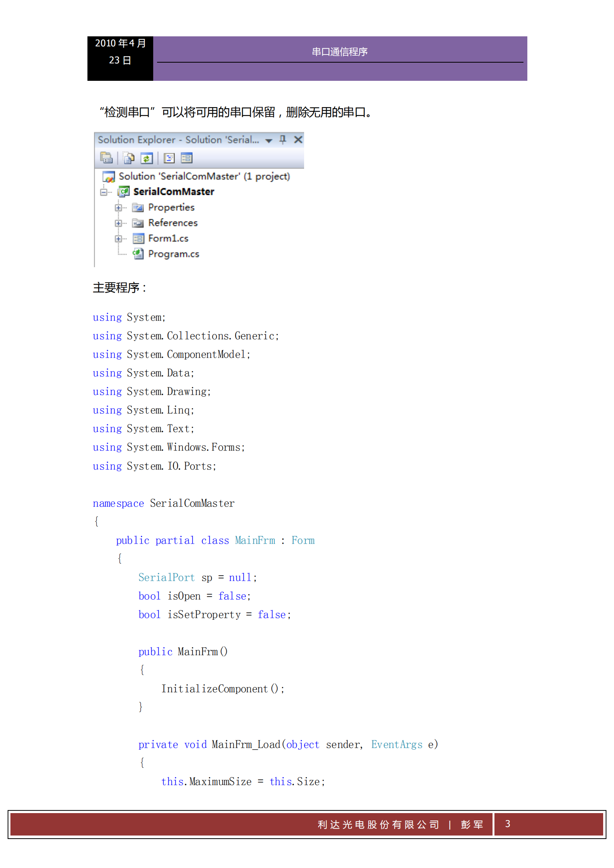Click the View Code toolbar icon
The image size is (614, 868).
tap(169, 158)
